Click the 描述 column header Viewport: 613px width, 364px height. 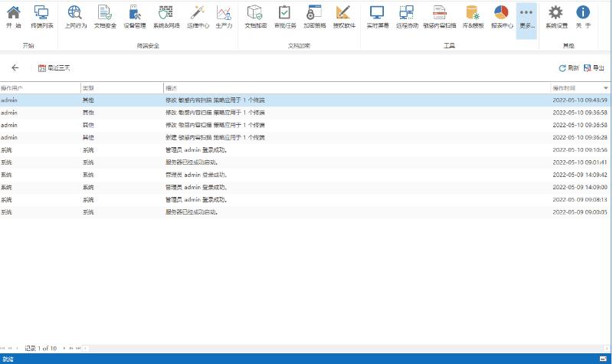click(352, 88)
